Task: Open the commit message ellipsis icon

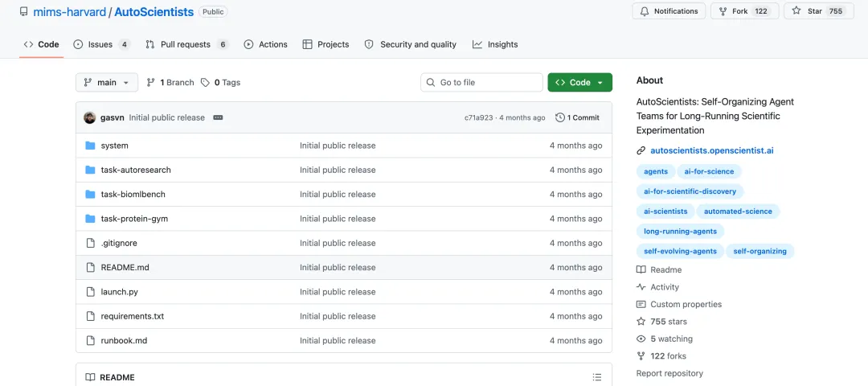Action: point(218,117)
